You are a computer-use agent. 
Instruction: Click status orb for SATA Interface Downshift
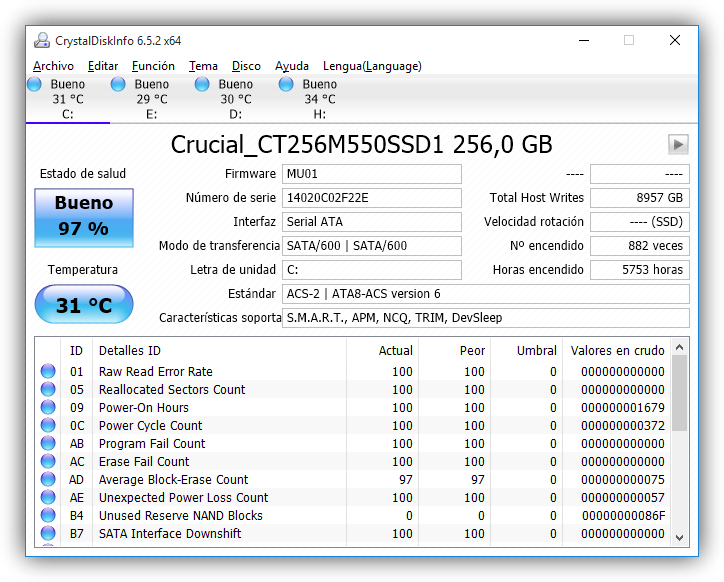[48, 534]
